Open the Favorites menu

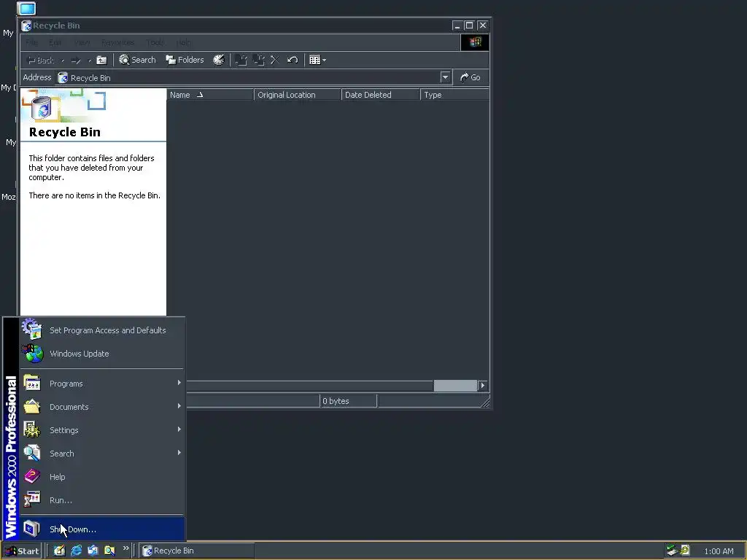(x=117, y=42)
